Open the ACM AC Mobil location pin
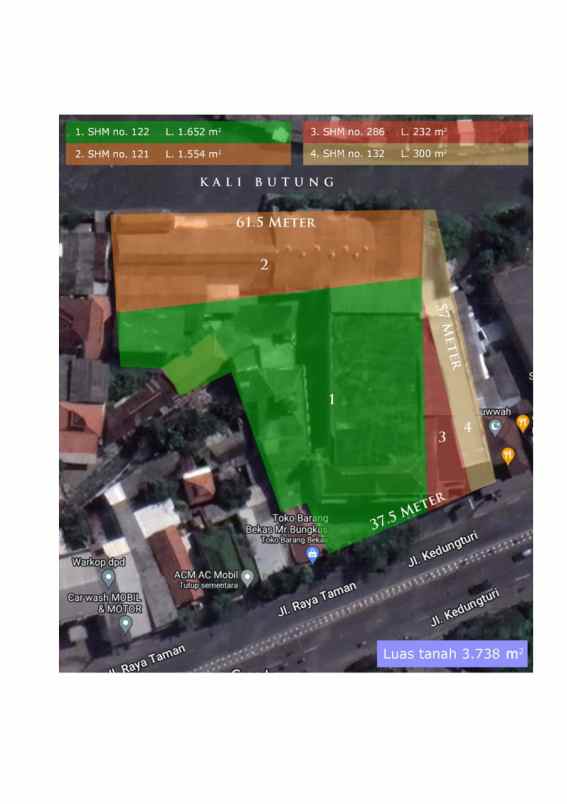567x804 pixels. click(248, 578)
